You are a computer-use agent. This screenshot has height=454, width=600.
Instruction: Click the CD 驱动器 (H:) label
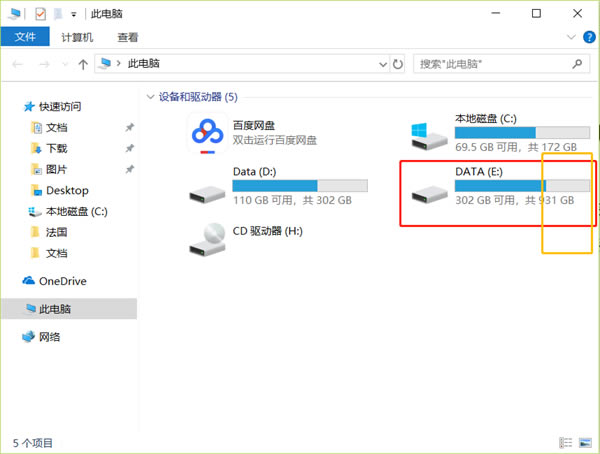(x=267, y=231)
